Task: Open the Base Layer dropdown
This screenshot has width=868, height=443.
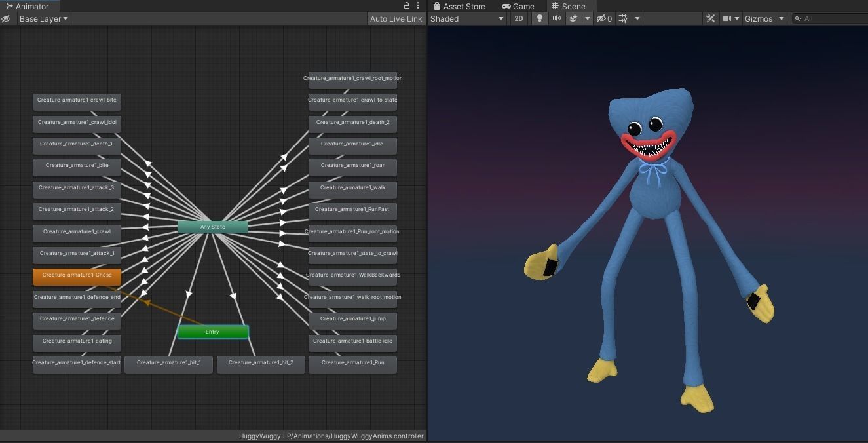Action: pos(43,19)
